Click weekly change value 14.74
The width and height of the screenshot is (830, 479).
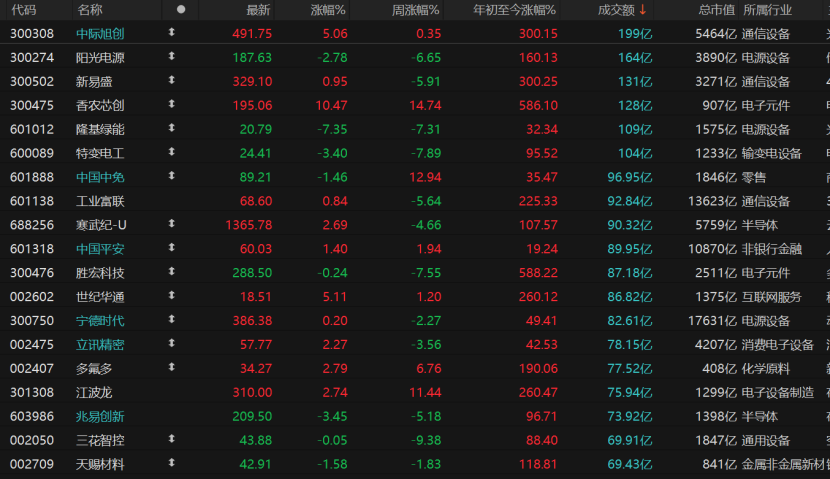[x=425, y=105]
